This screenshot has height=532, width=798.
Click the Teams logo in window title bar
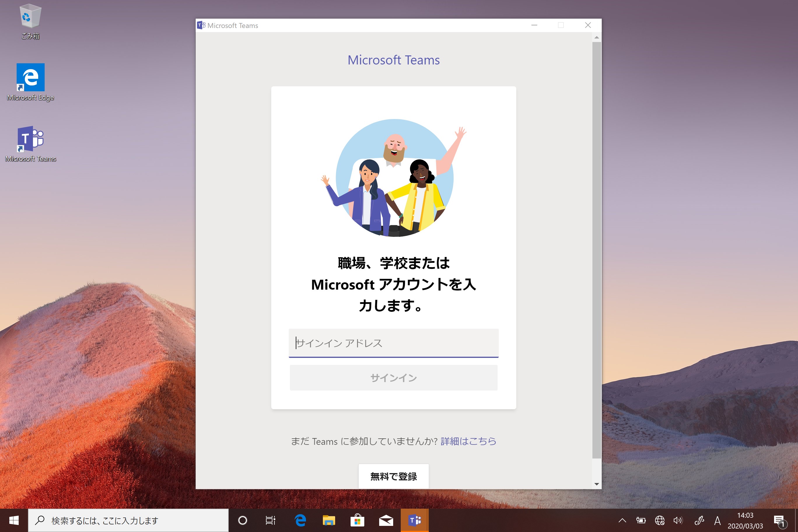pyautogui.click(x=201, y=25)
